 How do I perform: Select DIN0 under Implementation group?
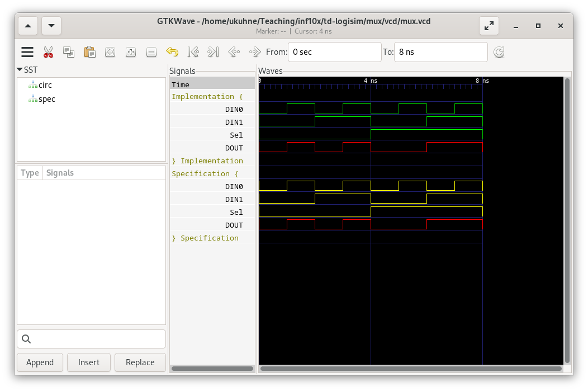[212, 109]
